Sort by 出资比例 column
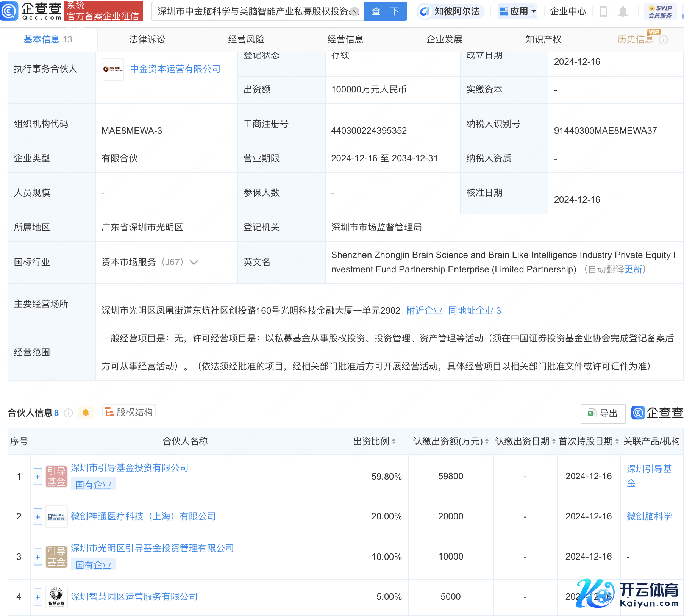This screenshot has width=684, height=616. (394, 441)
